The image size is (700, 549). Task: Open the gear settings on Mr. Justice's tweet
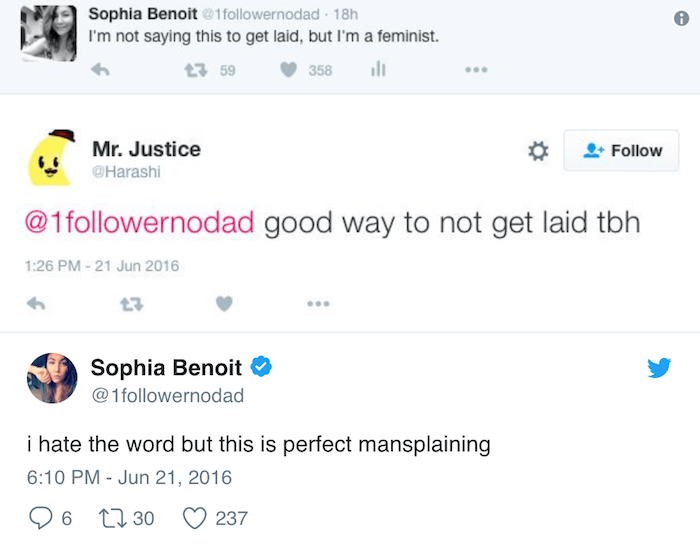(x=537, y=151)
